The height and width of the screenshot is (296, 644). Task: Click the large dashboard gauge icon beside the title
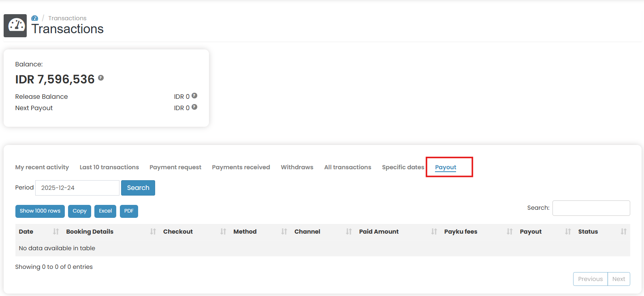coord(15,26)
